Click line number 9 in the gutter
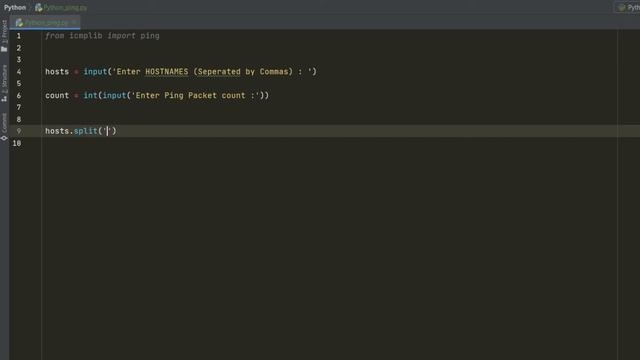 [18, 131]
